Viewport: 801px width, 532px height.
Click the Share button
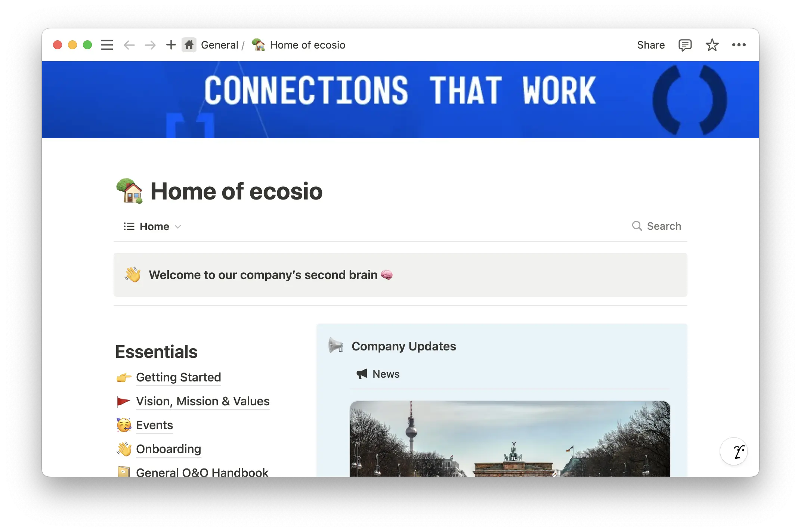point(651,45)
